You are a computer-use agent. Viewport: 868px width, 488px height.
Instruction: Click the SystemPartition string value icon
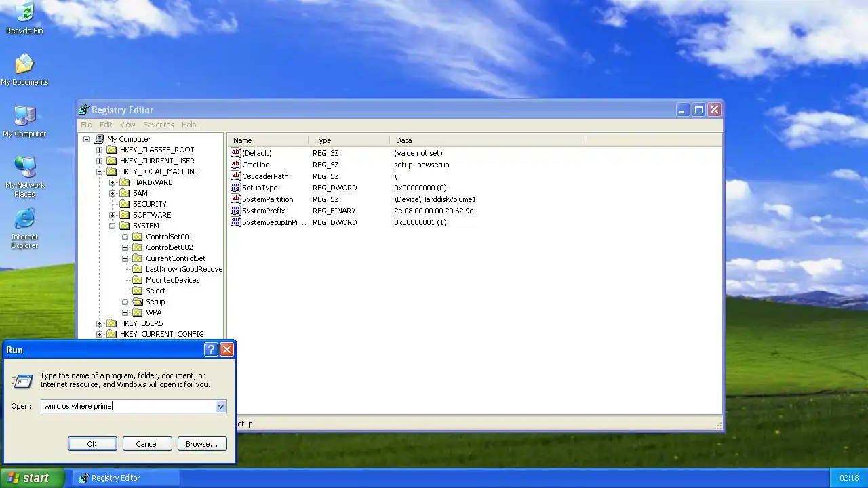click(236, 199)
